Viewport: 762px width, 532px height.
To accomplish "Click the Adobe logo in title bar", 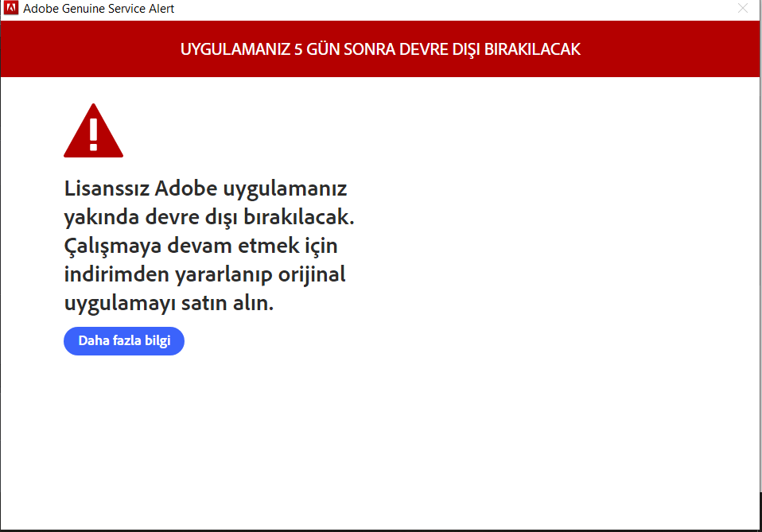I will tap(11, 8).
